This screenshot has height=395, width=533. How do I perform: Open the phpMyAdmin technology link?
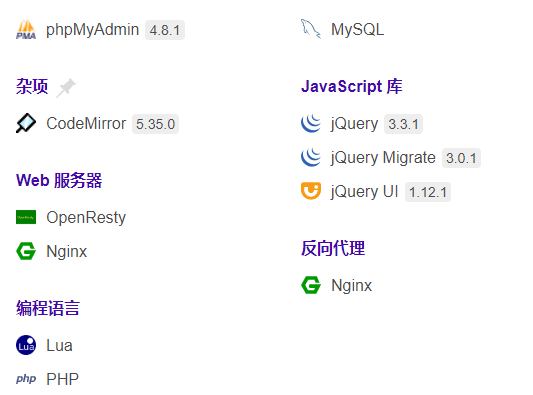click(92, 30)
